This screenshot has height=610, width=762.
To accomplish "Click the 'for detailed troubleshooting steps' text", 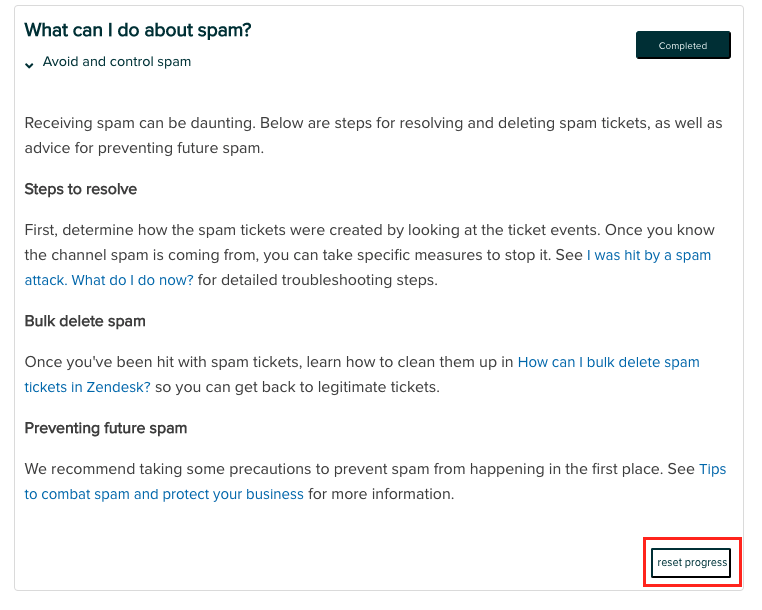I will point(317,280).
